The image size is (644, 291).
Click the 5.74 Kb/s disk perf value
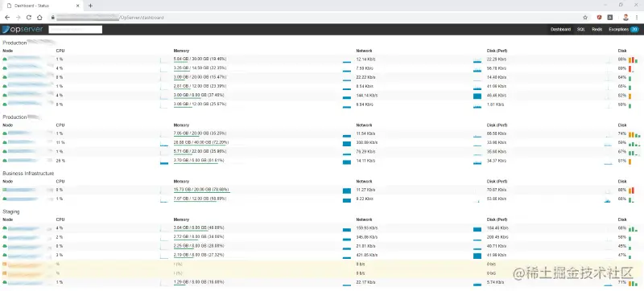click(x=495, y=282)
